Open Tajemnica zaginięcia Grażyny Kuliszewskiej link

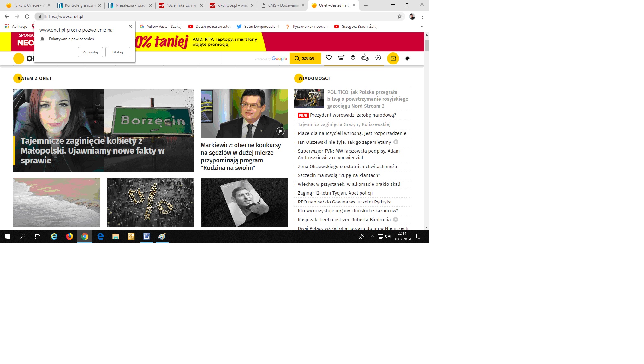click(x=344, y=124)
